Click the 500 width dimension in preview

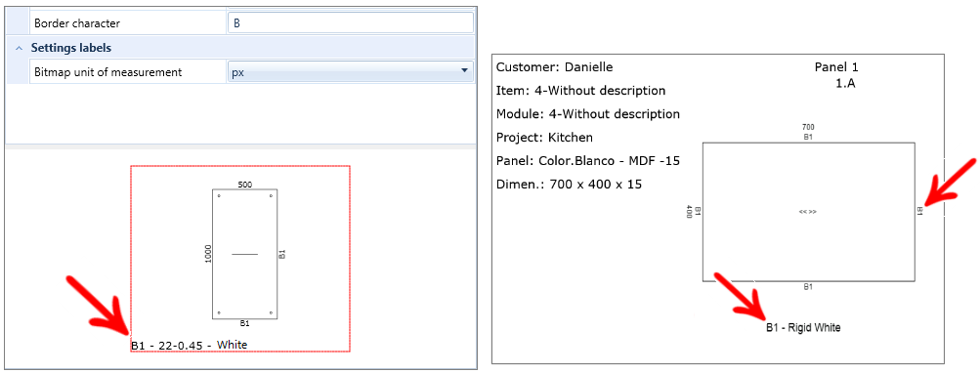pyautogui.click(x=245, y=185)
